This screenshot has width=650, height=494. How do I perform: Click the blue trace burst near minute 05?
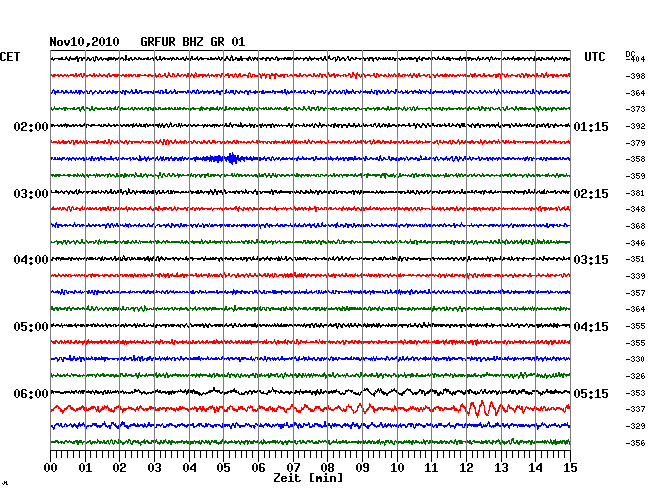(x=224, y=158)
